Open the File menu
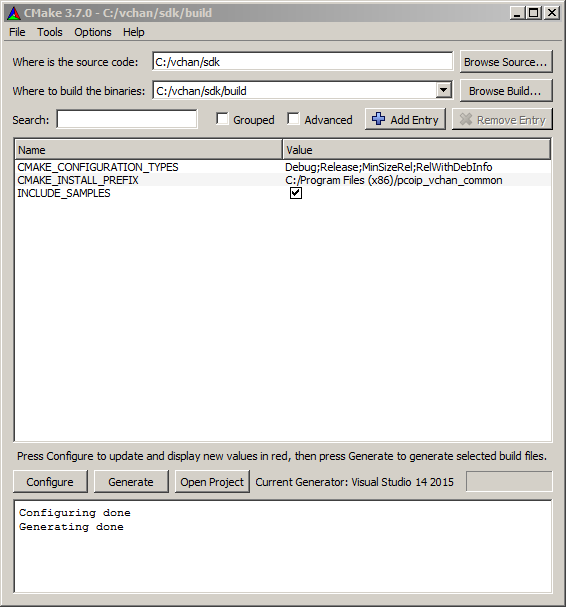The width and height of the screenshot is (566, 608). click(17, 32)
